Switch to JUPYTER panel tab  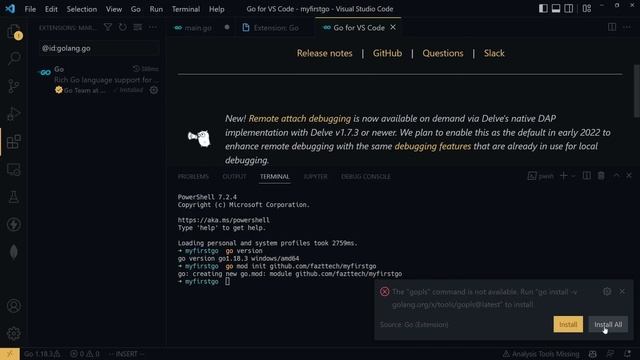click(x=316, y=176)
